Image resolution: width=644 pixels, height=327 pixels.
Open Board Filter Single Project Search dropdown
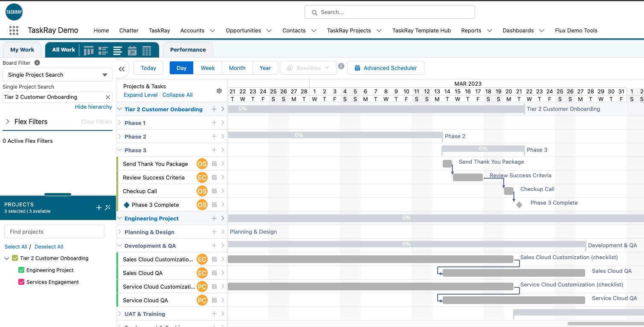coord(58,75)
